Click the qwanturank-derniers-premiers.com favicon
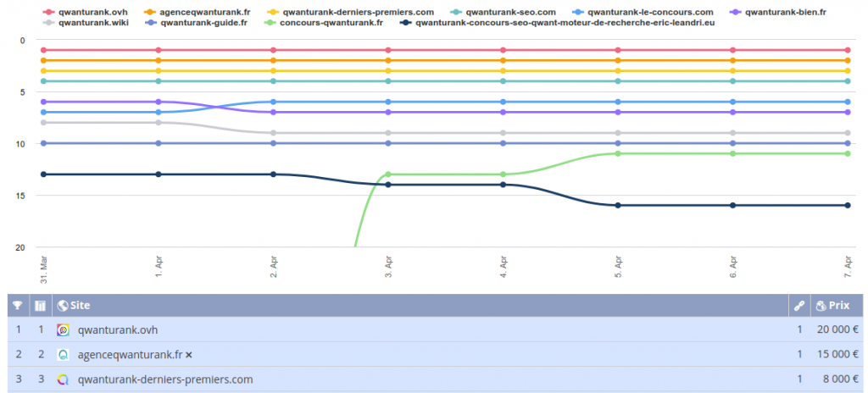The height and width of the screenshot is (393, 868). click(63, 379)
